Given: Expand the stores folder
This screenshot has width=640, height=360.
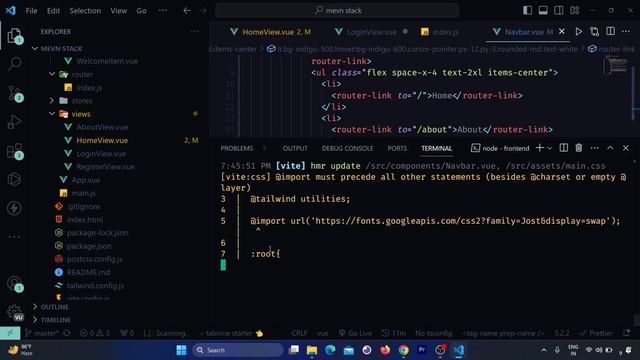Looking at the screenshot, I should tap(52, 100).
